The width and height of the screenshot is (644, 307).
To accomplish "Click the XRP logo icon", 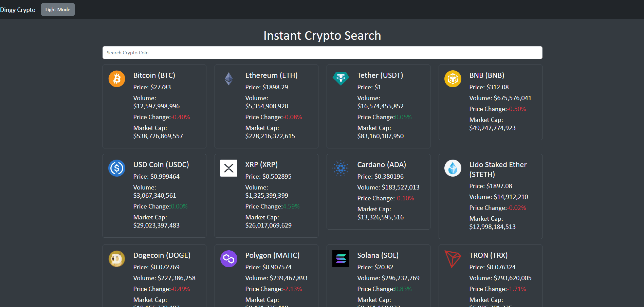I will [228, 168].
